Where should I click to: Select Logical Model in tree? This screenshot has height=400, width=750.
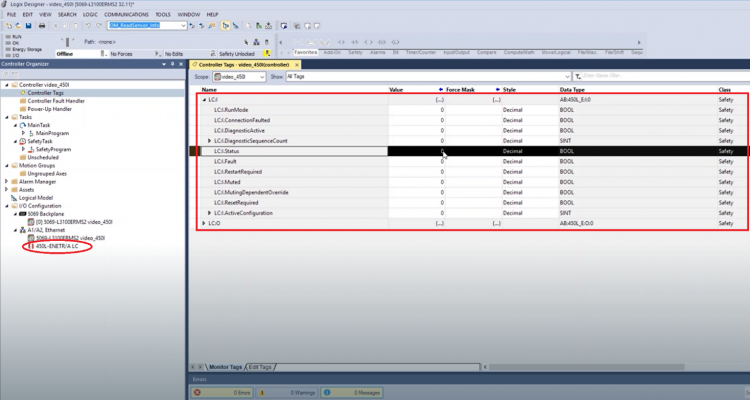click(x=35, y=198)
